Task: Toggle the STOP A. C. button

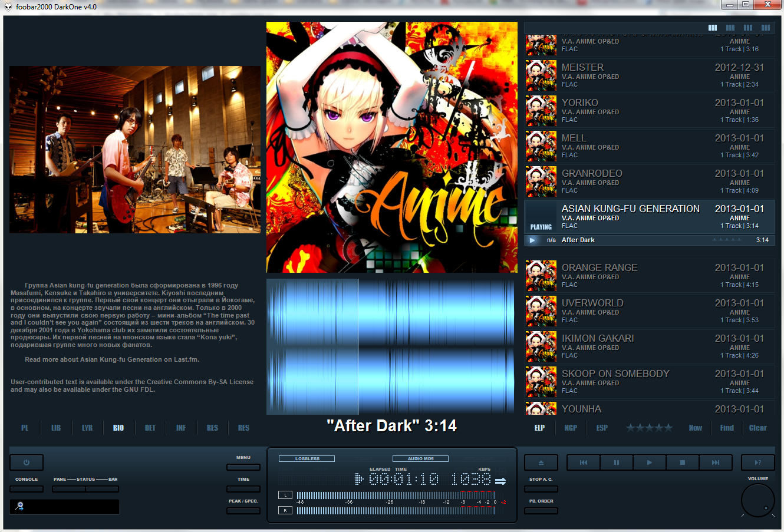Action: coord(541,488)
